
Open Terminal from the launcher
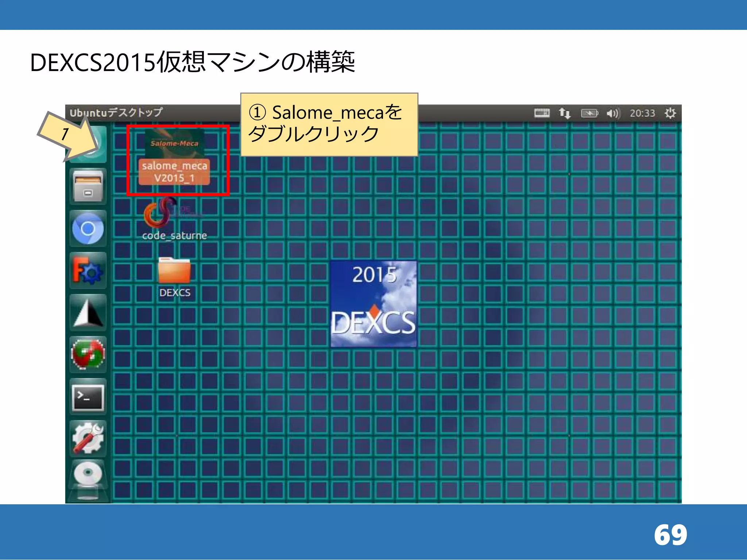tap(88, 397)
